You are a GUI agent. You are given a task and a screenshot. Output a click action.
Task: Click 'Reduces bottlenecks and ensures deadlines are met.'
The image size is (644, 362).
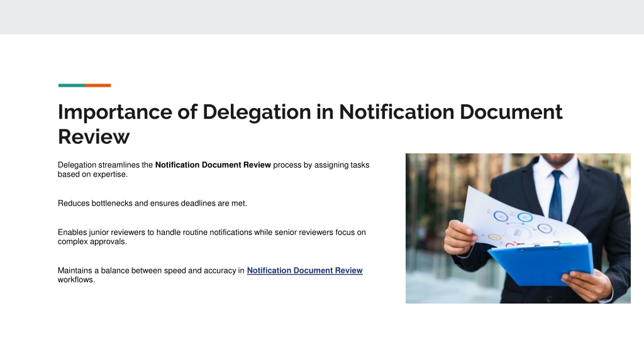point(152,203)
